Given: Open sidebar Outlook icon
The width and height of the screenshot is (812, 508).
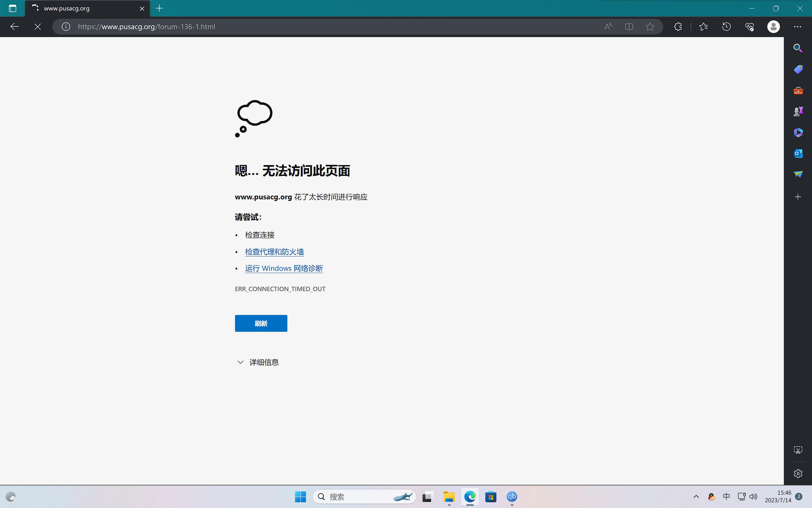Looking at the screenshot, I should point(798,154).
